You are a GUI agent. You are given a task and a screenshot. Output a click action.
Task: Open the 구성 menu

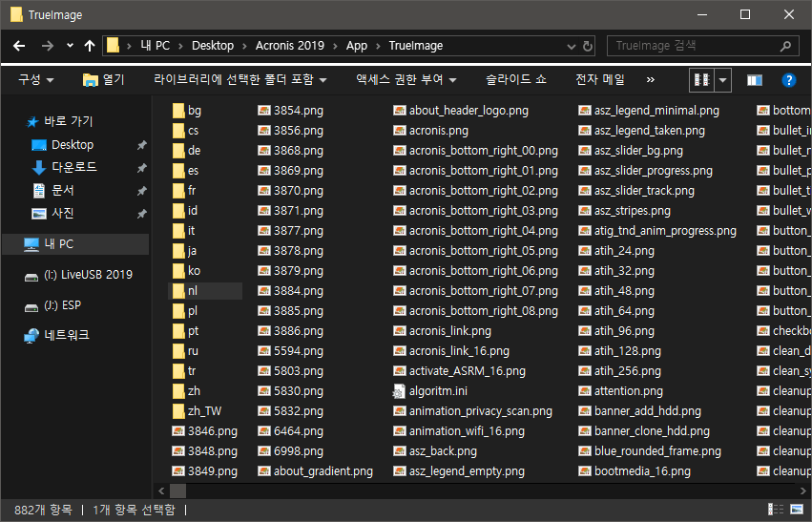pos(35,80)
